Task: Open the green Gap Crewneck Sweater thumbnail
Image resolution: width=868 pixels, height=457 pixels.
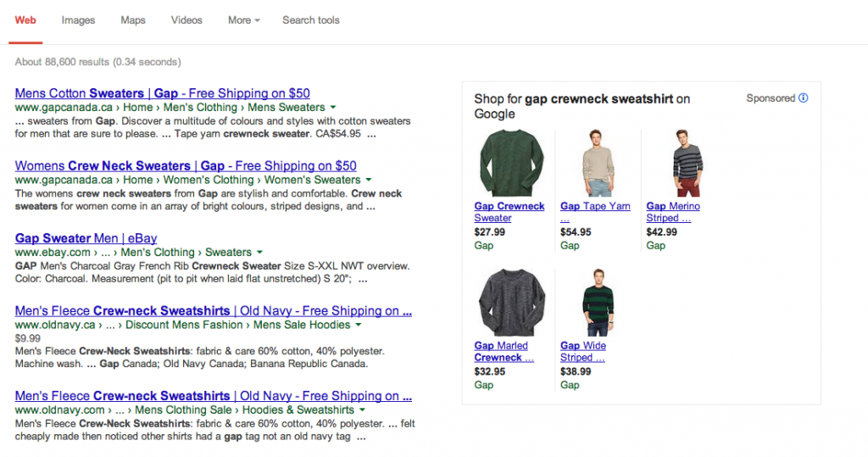Action: point(511,163)
